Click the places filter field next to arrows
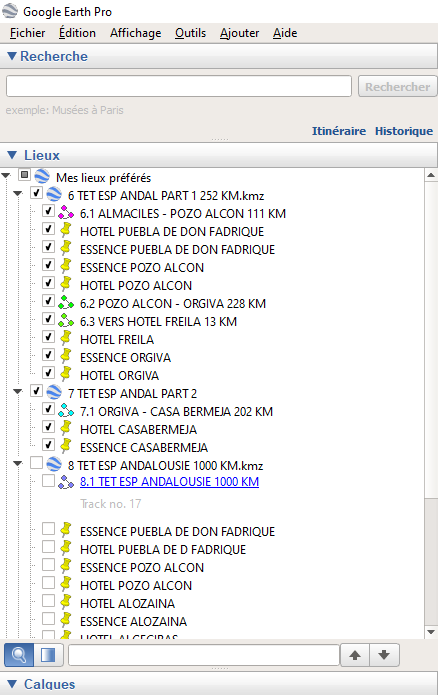This screenshot has width=438, height=695. 204,655
